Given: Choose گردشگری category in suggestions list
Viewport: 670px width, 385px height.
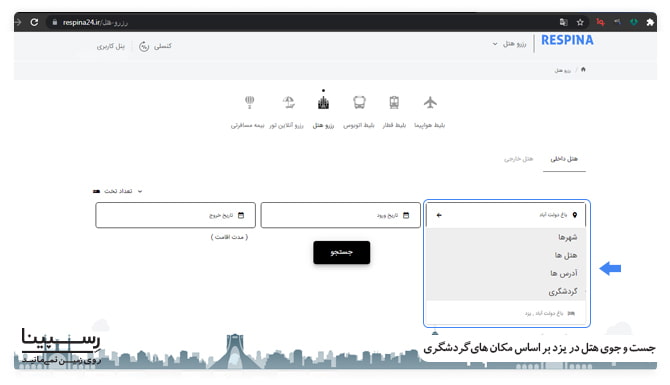Looking at the screenshot, I should 563,291.
